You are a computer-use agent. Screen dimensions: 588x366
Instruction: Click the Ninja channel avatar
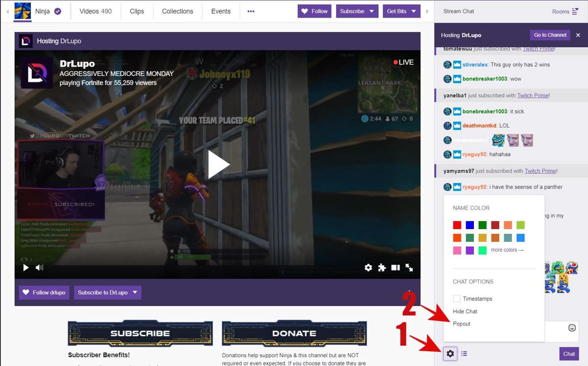pyautogui.click(x=23, y=11)
